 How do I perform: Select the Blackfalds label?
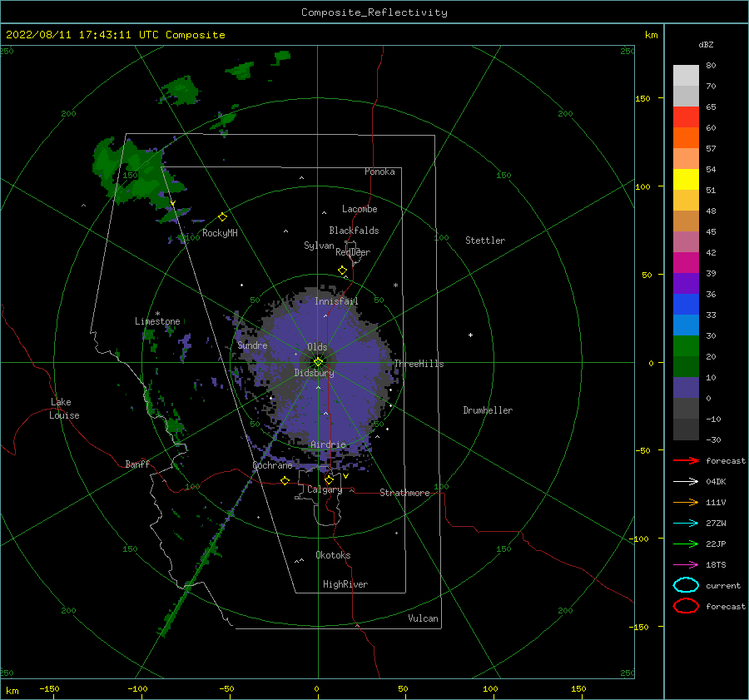click(354, 231)
